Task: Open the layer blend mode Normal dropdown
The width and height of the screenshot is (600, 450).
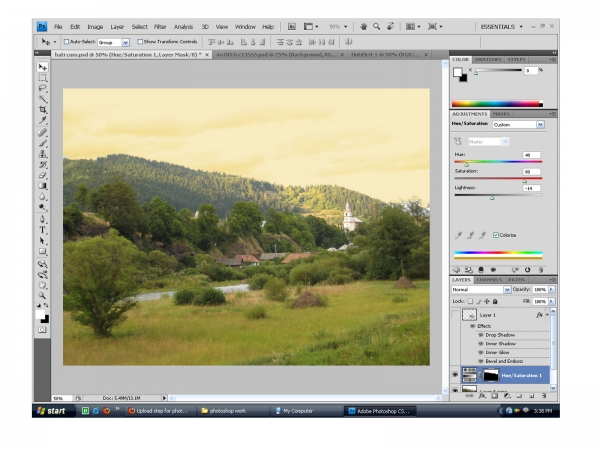Action: point(507,290)
